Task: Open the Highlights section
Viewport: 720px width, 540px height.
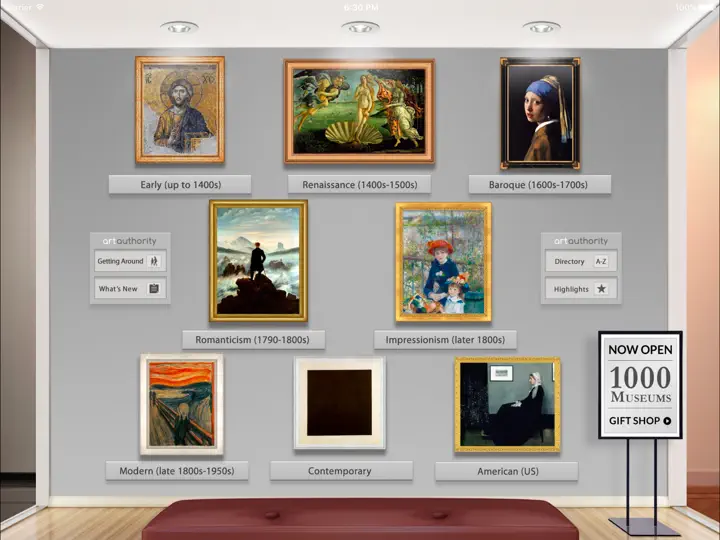Action: coord(581,289)
